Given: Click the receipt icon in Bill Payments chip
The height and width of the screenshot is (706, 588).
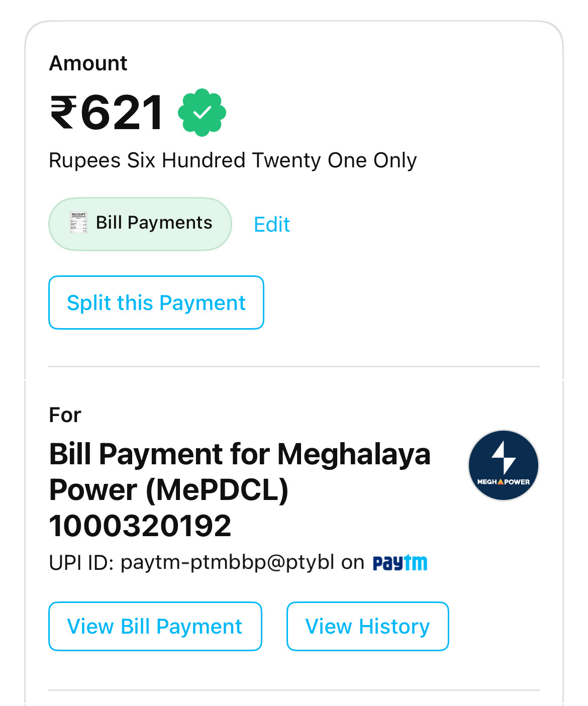Looking at the screenshot, I should pyautogui.click(x=78, y=223).
